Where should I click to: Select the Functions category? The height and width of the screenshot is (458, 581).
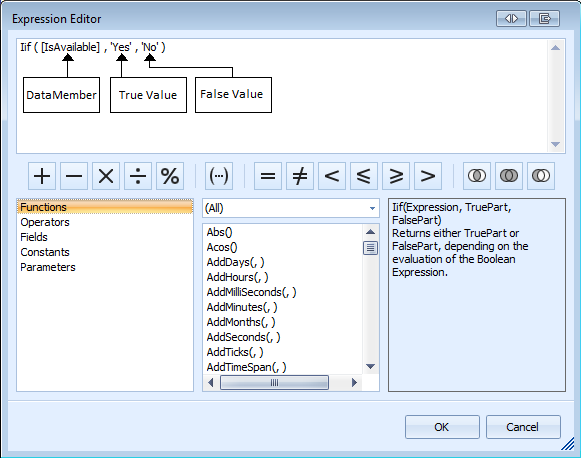pos(105,207)
